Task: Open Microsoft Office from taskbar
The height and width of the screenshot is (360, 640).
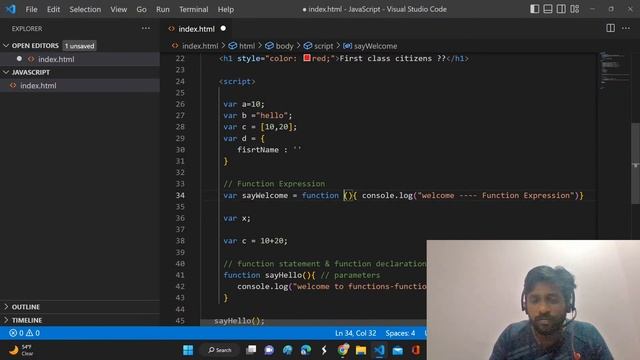Action: pos(416,350)
